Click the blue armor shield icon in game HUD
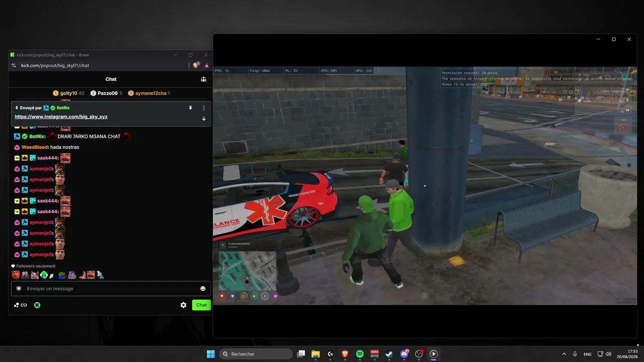 point(232,296)
